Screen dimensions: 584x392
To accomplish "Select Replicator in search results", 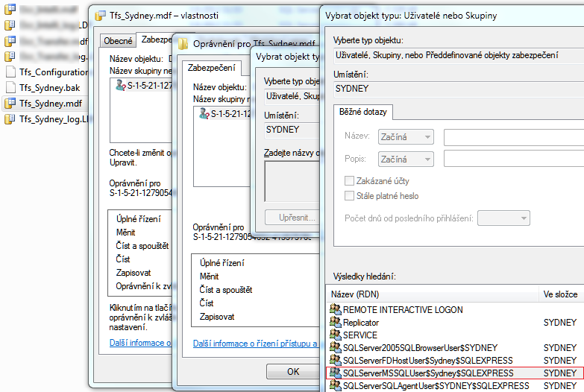I will [x=455, y=323].
